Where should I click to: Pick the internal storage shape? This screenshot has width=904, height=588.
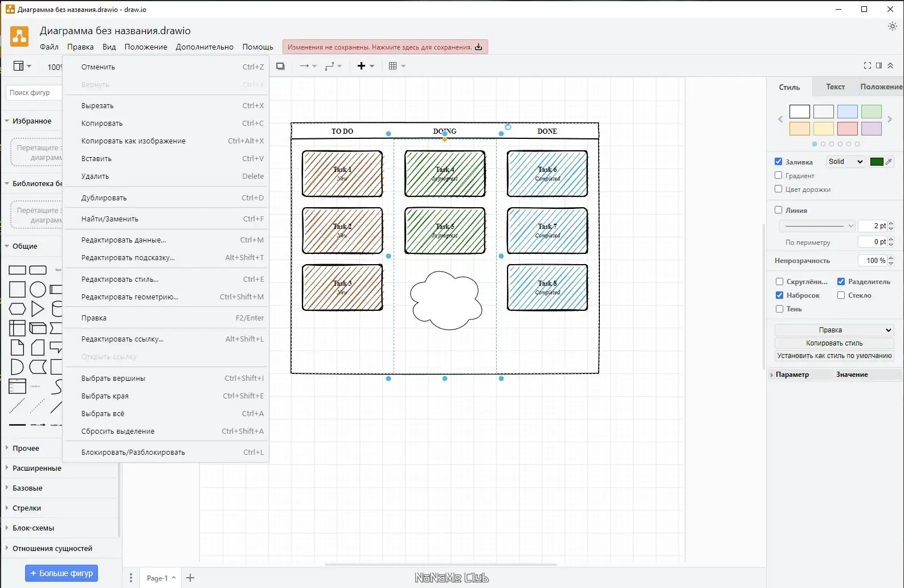coord(17,328)
